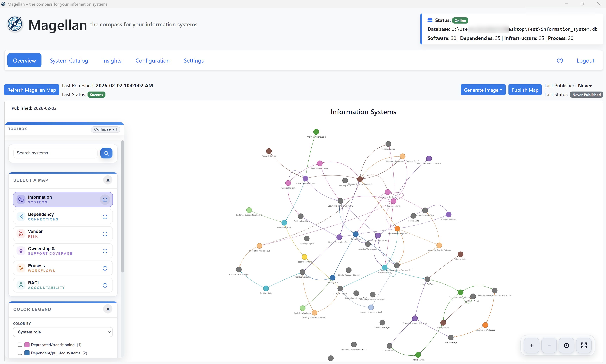Click the search magnifier button
This screenshot has height=364, width=606.
tap(106, 153)
